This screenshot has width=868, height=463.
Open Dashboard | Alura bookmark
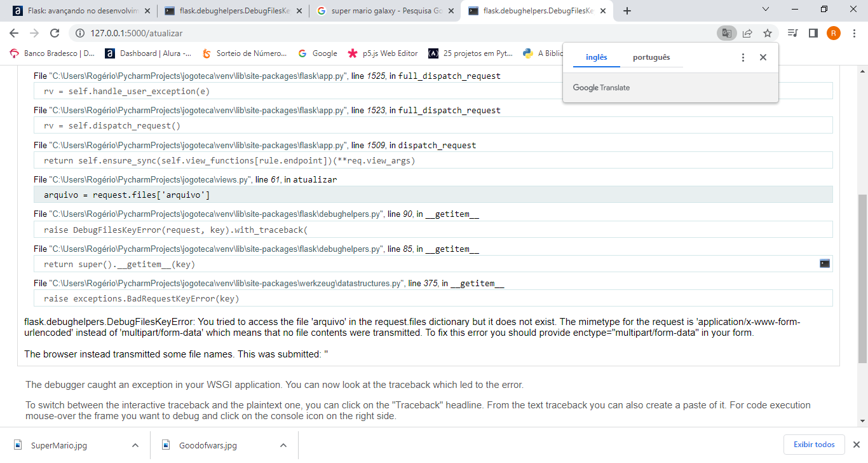tap(149, 53)
